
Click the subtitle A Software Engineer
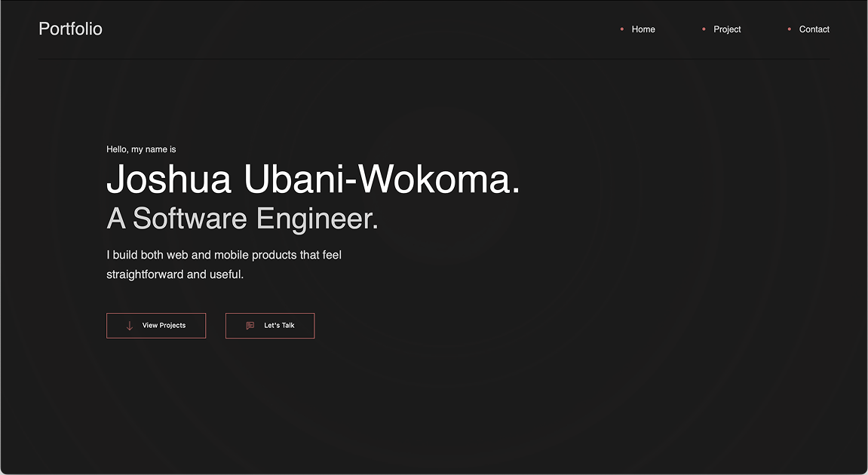tap(242, 219)
